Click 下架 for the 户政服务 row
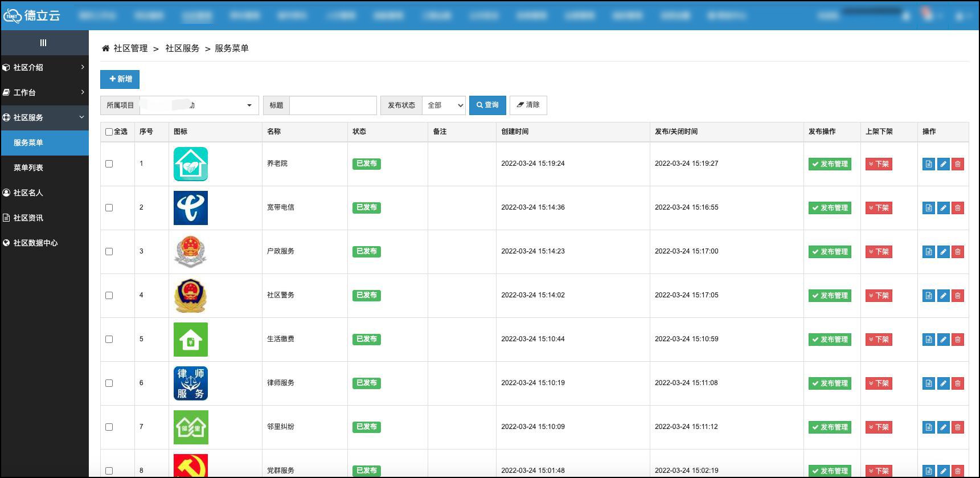980x478 pixels. pos(879,252)
